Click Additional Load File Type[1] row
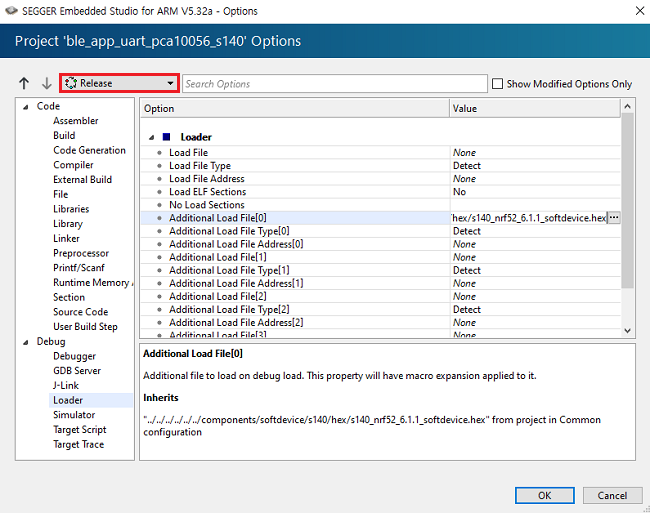This screenshot has height=513, width=650. point(381,270)
